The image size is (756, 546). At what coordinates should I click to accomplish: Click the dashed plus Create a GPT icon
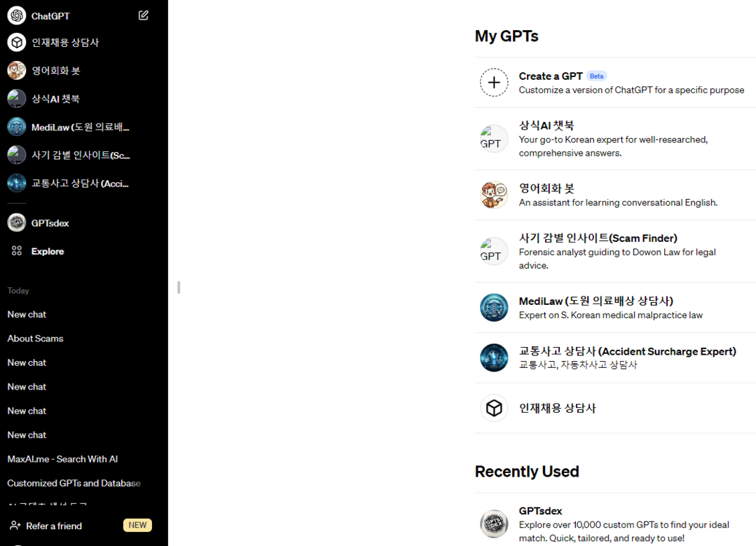494,83
